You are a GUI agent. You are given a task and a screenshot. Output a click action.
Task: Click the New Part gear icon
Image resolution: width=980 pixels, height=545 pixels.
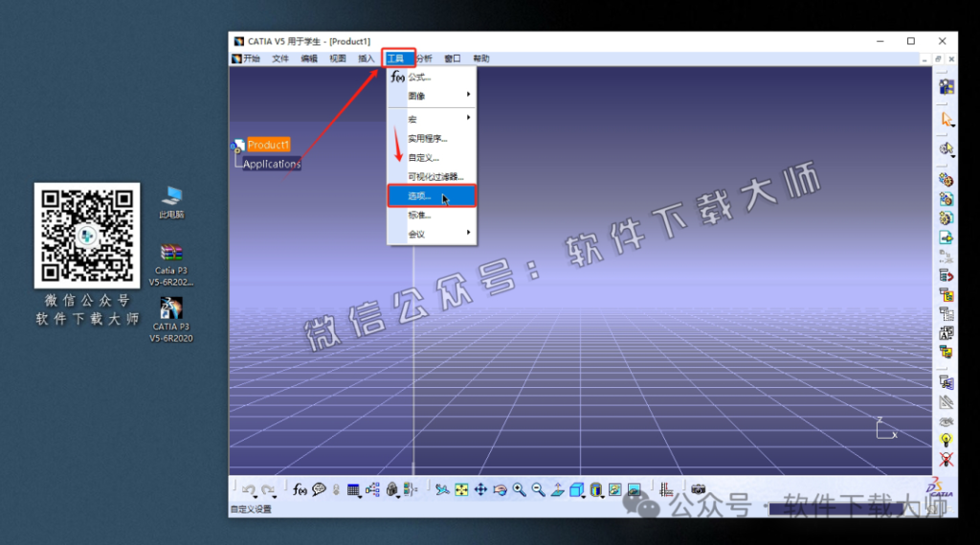click(947, 218)
